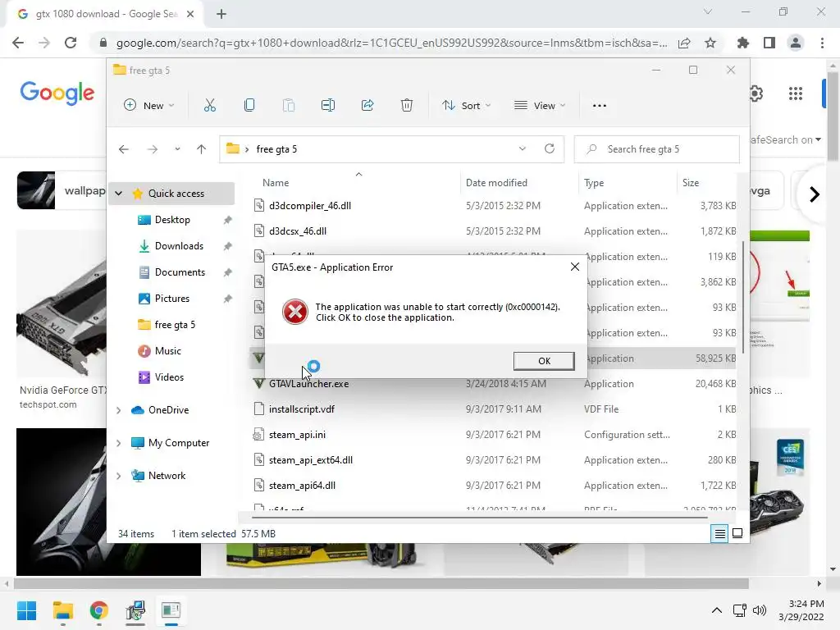Bookmark this page with the star icon

tap(710, 43)
